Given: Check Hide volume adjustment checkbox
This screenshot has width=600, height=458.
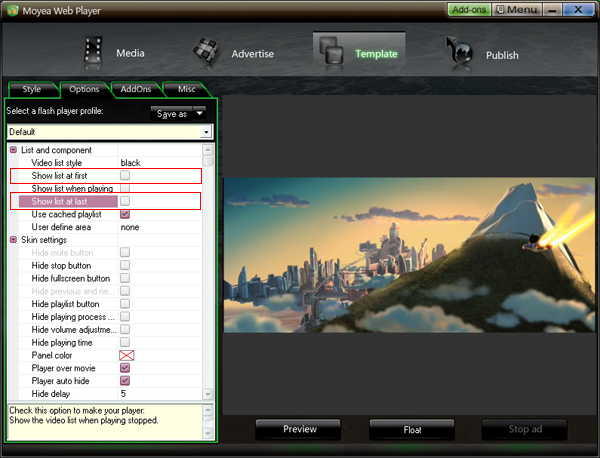Looking at the screenshot, I should (125, 329).
